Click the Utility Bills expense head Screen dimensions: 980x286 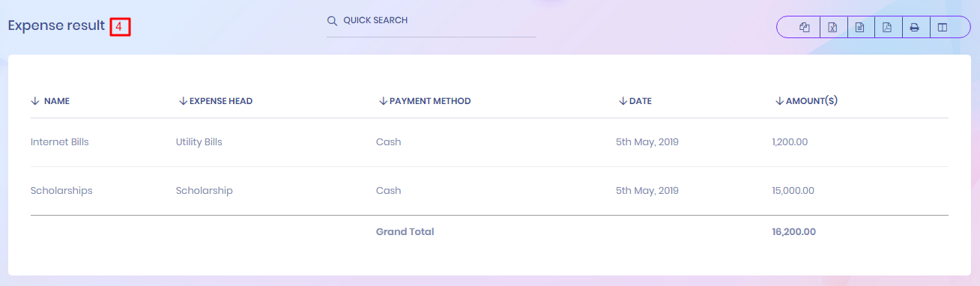(x=199, y=142)
